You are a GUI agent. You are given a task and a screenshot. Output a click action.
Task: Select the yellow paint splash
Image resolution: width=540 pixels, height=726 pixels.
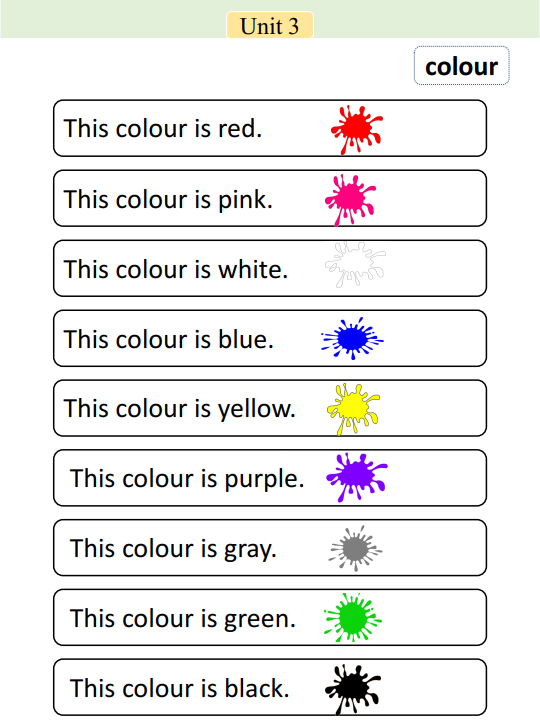coord(353,409)
